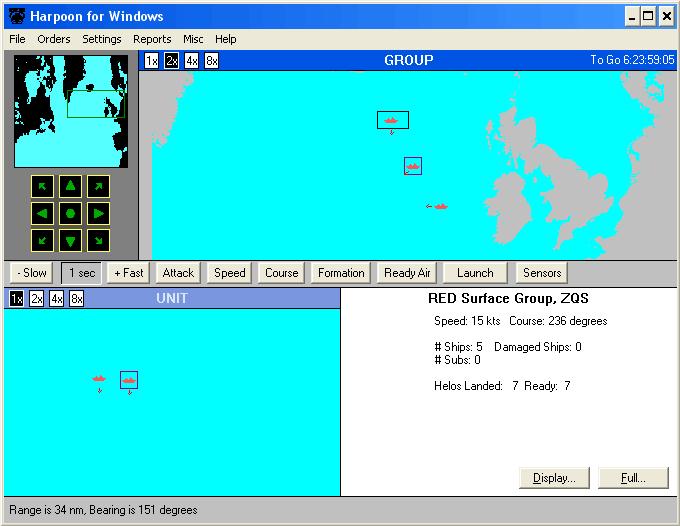Pan the map to the southwest
This screenshot has width=680, height=526.
[42, 241]
